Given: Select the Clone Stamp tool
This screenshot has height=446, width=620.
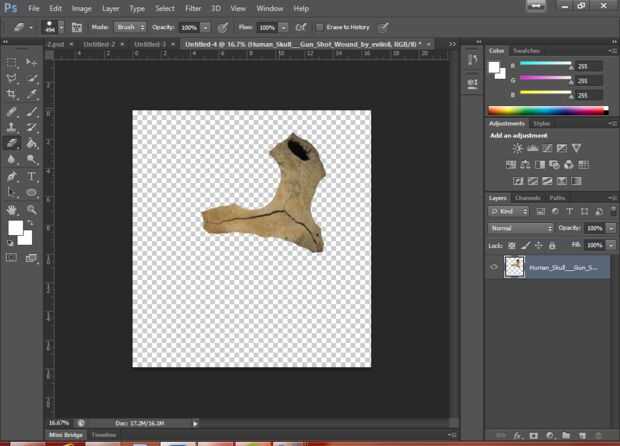Looking at the screenshot, I should point(11,127).
